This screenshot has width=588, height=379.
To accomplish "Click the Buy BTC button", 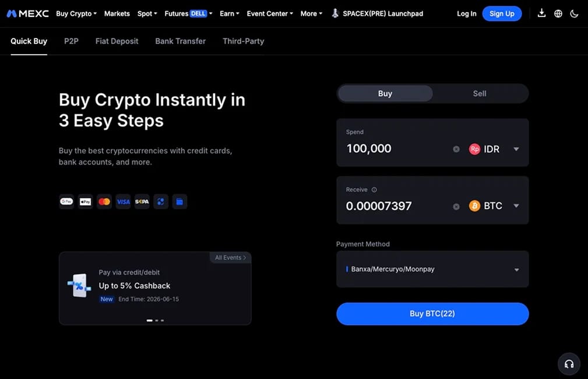I will (x=432, y=314).
